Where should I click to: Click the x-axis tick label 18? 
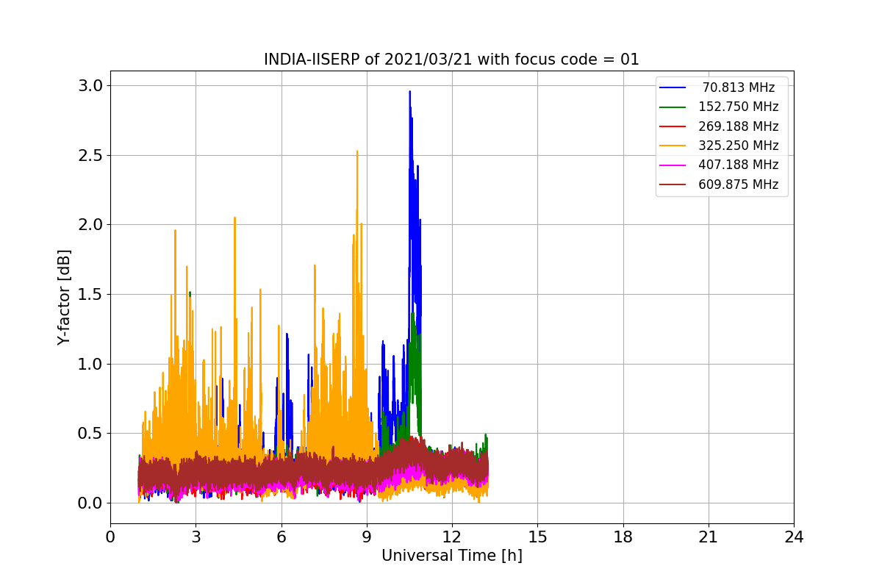click(623, 537)
